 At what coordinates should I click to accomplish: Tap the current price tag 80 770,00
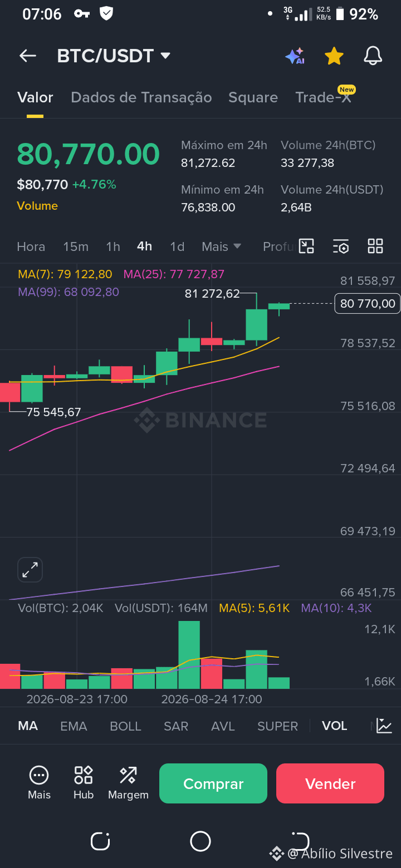point(368,304)
